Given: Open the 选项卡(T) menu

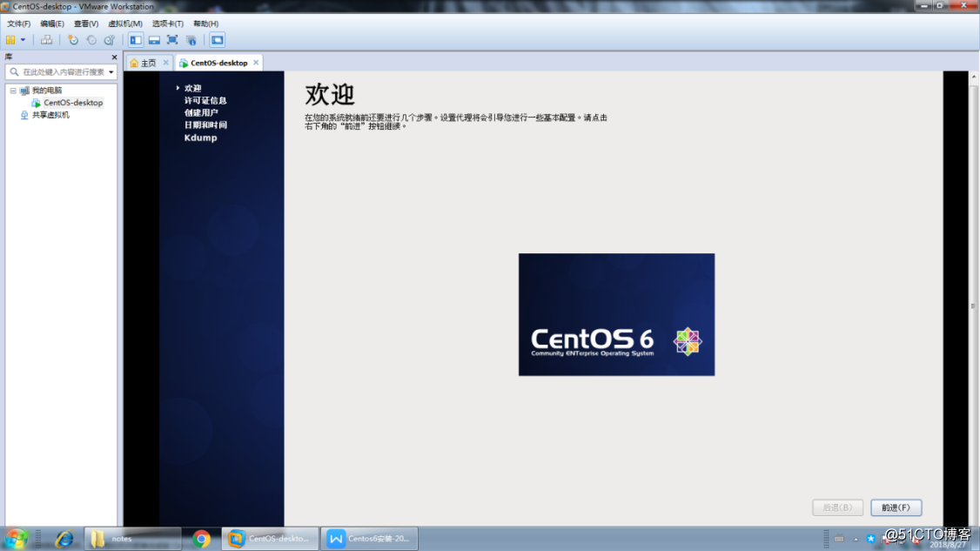Looking at the screenshot, I should (x=167, y=24).
